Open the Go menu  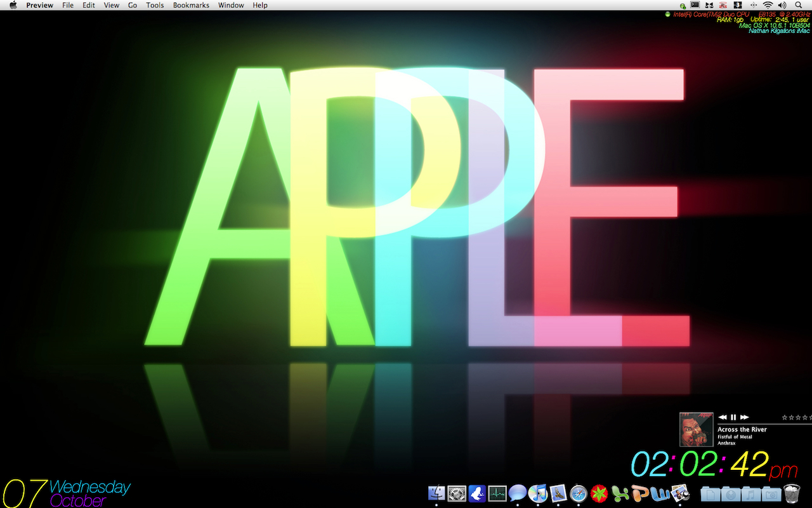pos(133,5)
